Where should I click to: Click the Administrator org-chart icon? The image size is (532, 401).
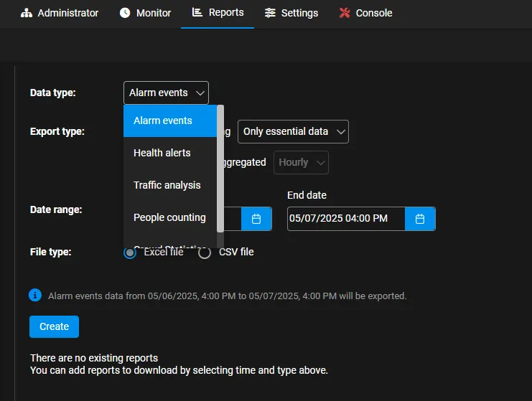pyautogui.click(x=27, y=13)
